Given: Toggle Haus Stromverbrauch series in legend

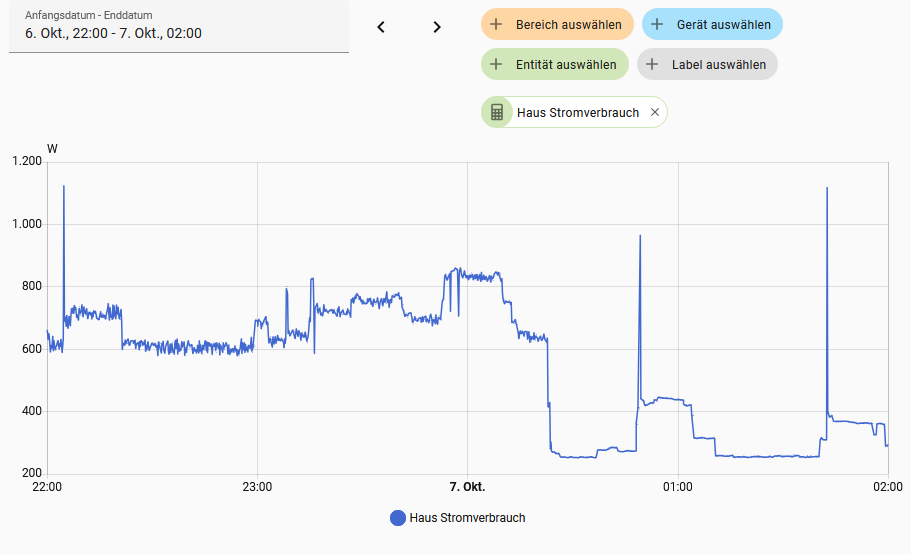Looking at the screenshot, I should click(x=467, y=518).
